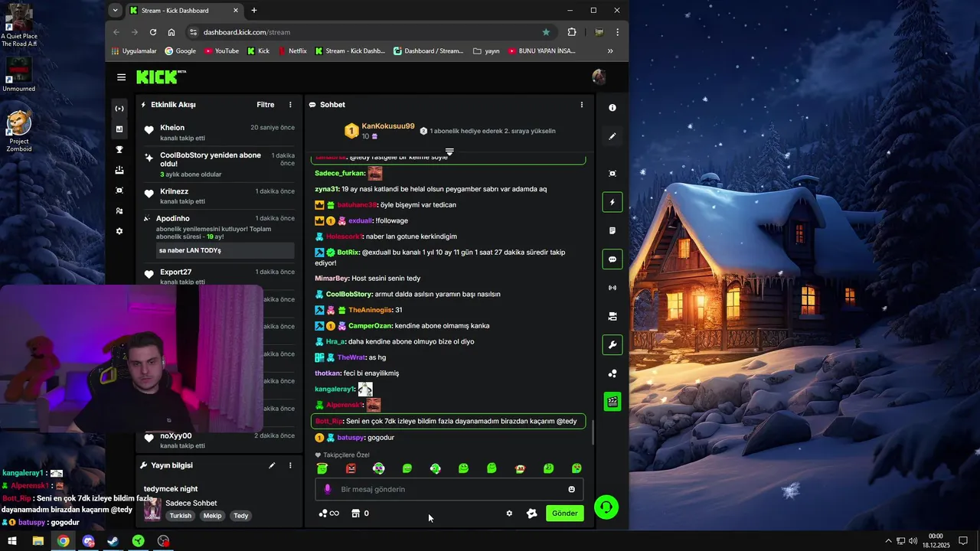Image resolution: width=980 pixels, height=551 pixels.
Task: Click the KanKokusuu99 leaderboard name
Action: tap(388, 126)
